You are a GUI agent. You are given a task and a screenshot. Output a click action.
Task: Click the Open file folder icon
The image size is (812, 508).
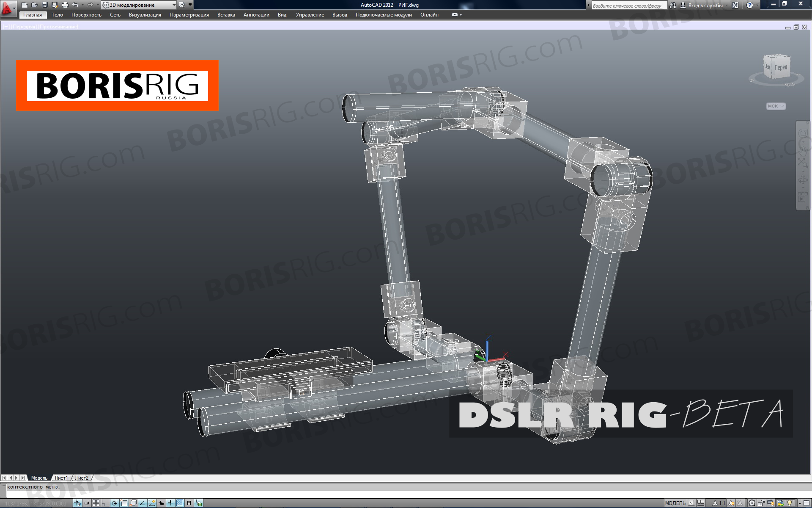pos(35,5)
